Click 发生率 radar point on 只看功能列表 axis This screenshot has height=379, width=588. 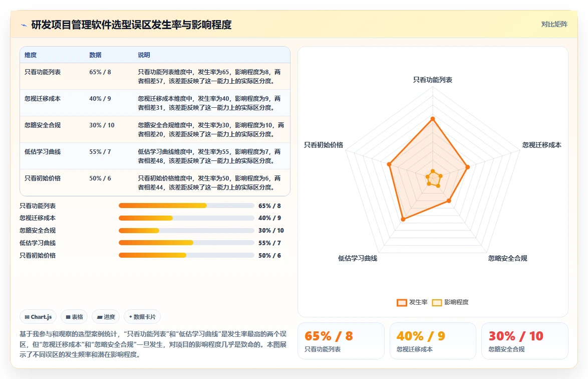point(433,119)
